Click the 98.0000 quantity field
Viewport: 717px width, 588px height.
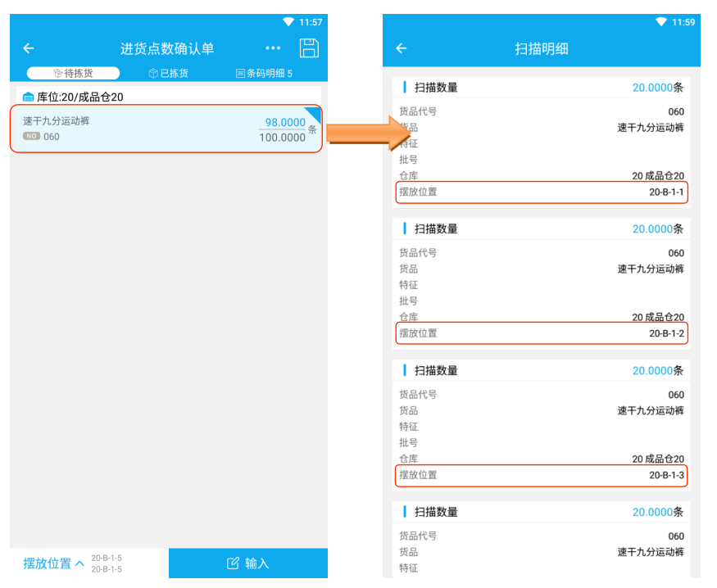pos(282,123)
